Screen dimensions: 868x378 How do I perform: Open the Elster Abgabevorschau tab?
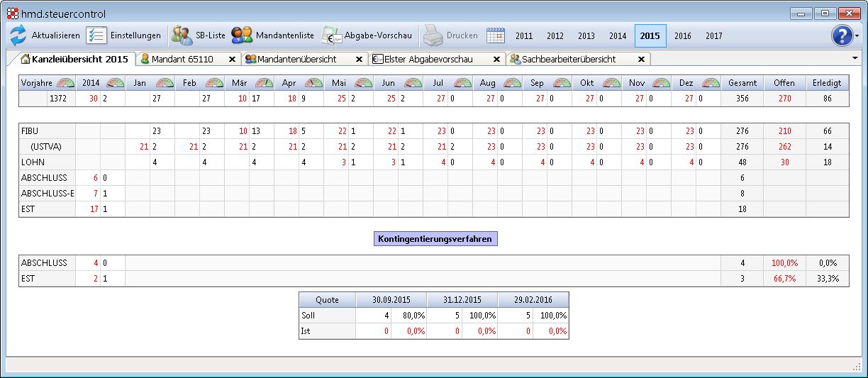click(428, 60)
